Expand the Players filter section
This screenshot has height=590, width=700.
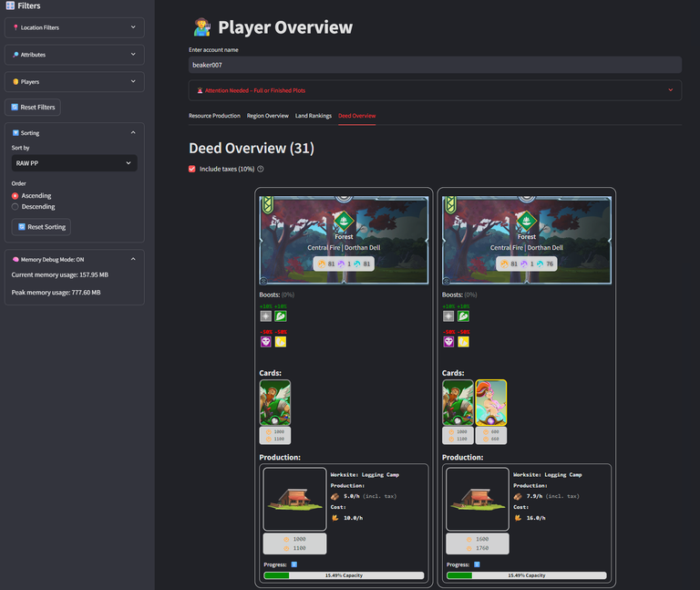(74, 82)
